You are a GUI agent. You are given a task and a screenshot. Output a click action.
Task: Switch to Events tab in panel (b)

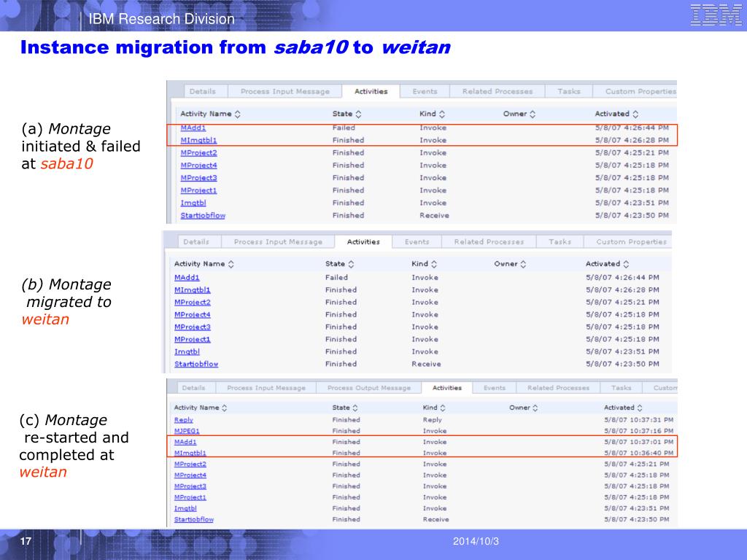click(x=417, y=242)
